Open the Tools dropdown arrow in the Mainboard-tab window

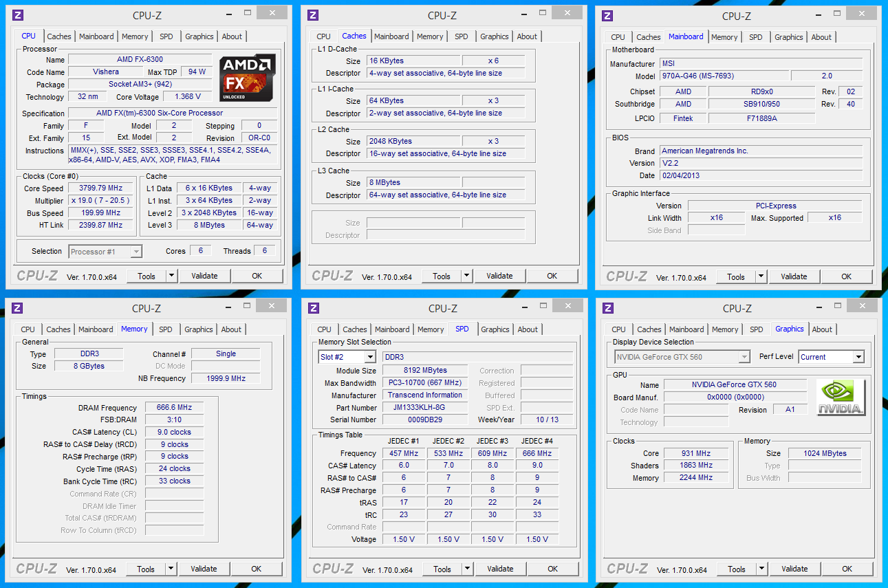pos(760,276)
